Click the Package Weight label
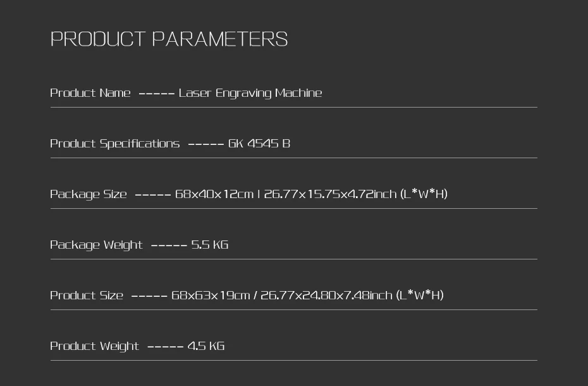Screen dimensions: 588x386 (x=96, y=245)
